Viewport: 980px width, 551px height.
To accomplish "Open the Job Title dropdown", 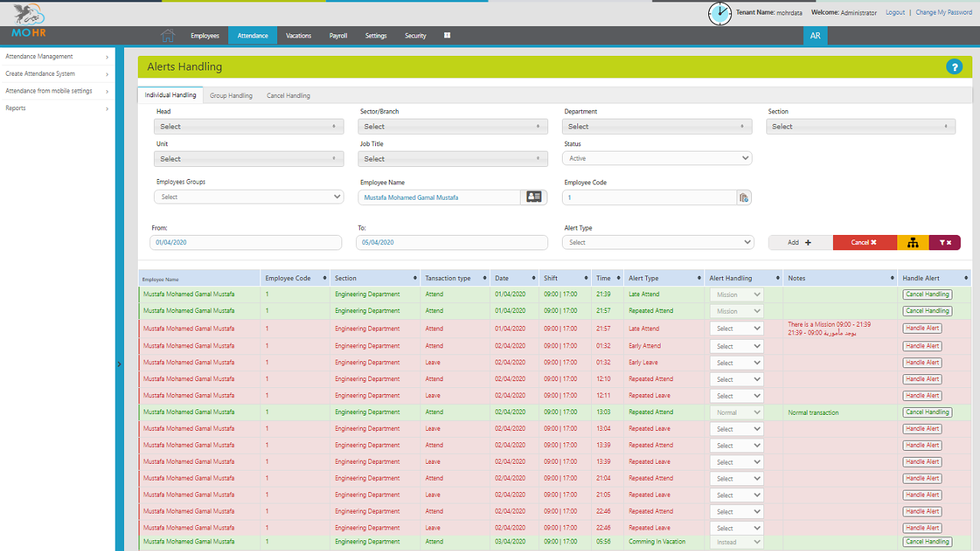I will pyautogui.click(x=452, y=158).
